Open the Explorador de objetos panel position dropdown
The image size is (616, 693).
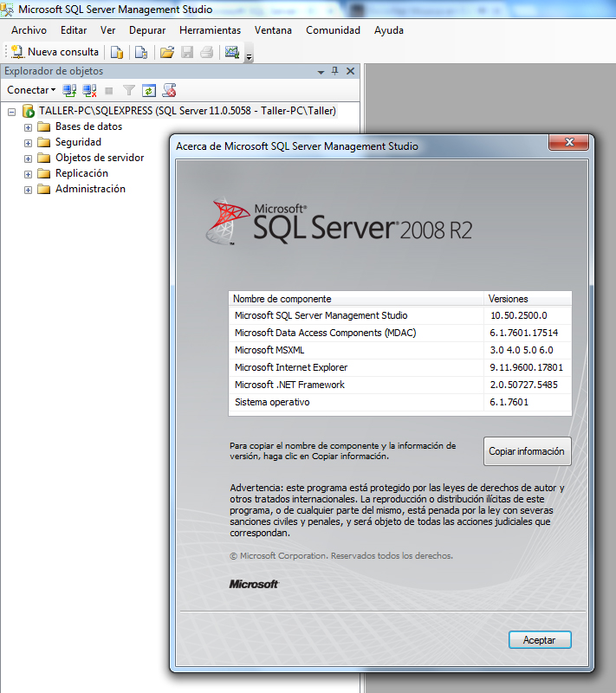click(x=321, y=72)
